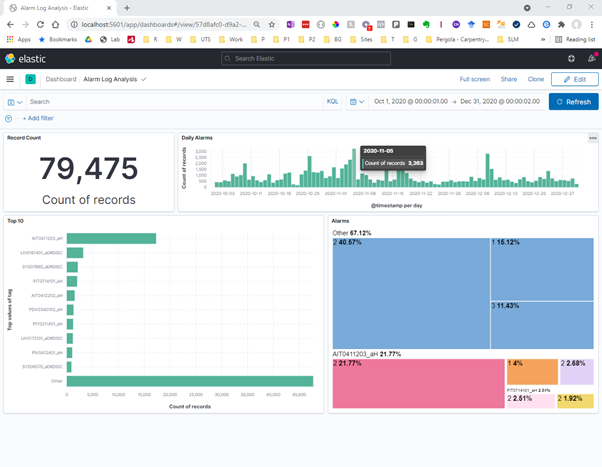Open the Share menu
Image resolution: width=602 pixels, height=467 pixels.
509,79
